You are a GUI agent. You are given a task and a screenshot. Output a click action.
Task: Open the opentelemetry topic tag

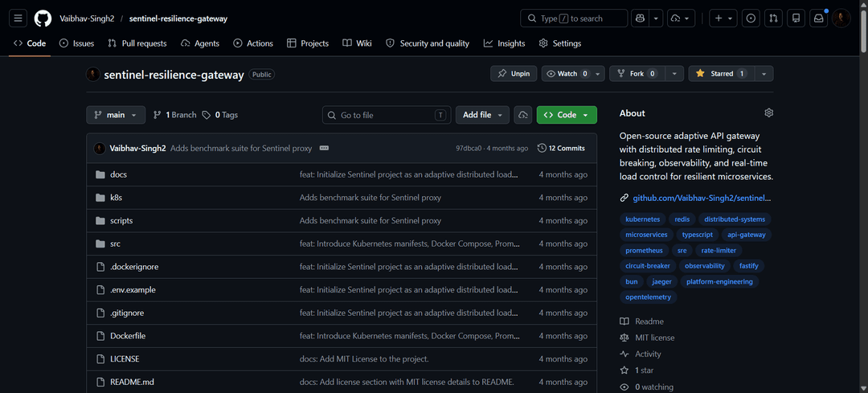(x=649, y=297)
